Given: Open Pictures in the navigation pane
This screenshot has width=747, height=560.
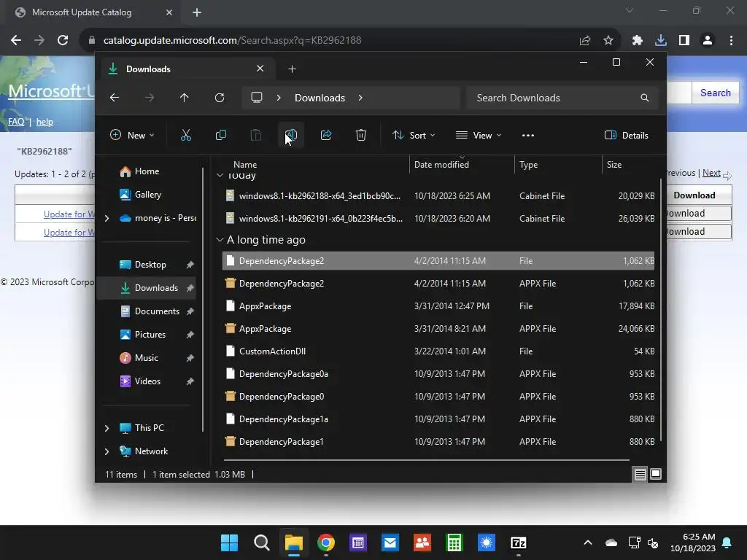Looking at the screenshot, I should coord(150,335).
